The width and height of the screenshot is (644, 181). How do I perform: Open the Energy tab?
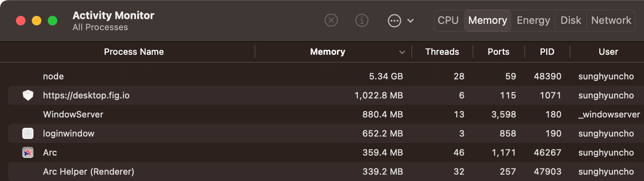pos(533,20)
